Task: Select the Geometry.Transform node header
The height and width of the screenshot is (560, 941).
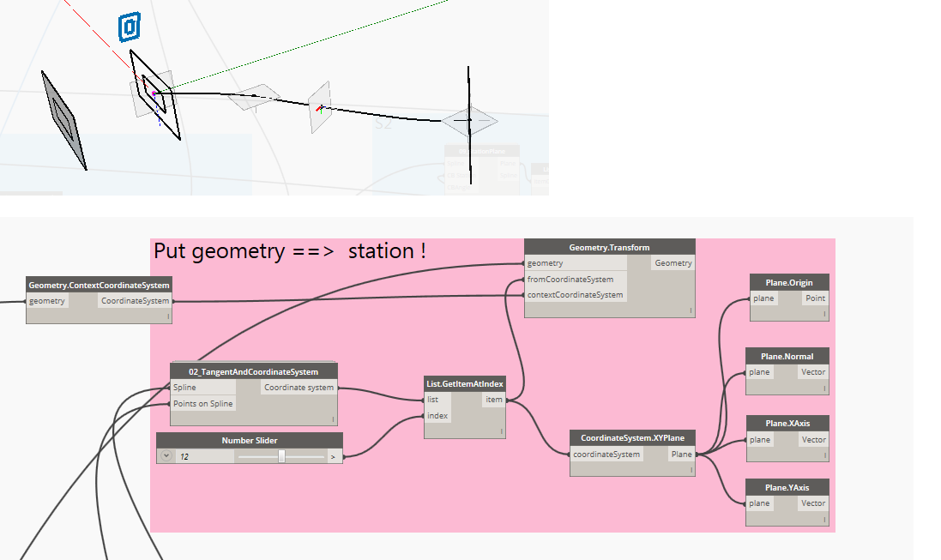Action: coord(610,247)
